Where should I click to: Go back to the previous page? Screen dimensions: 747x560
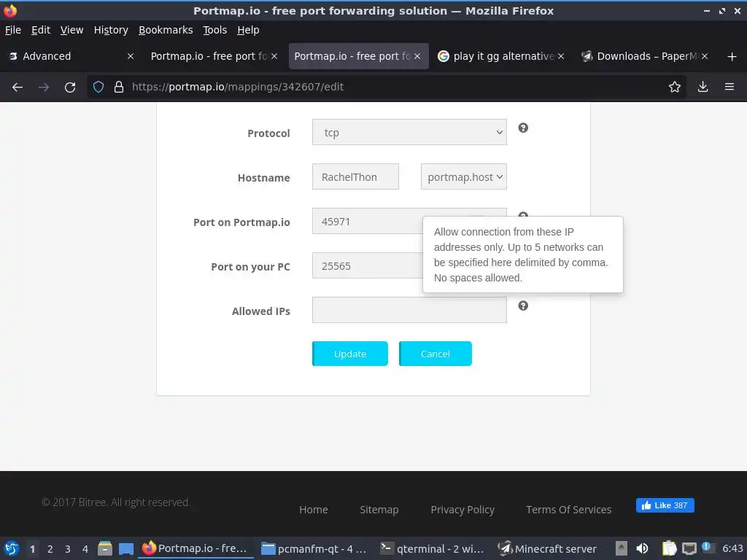18,87
